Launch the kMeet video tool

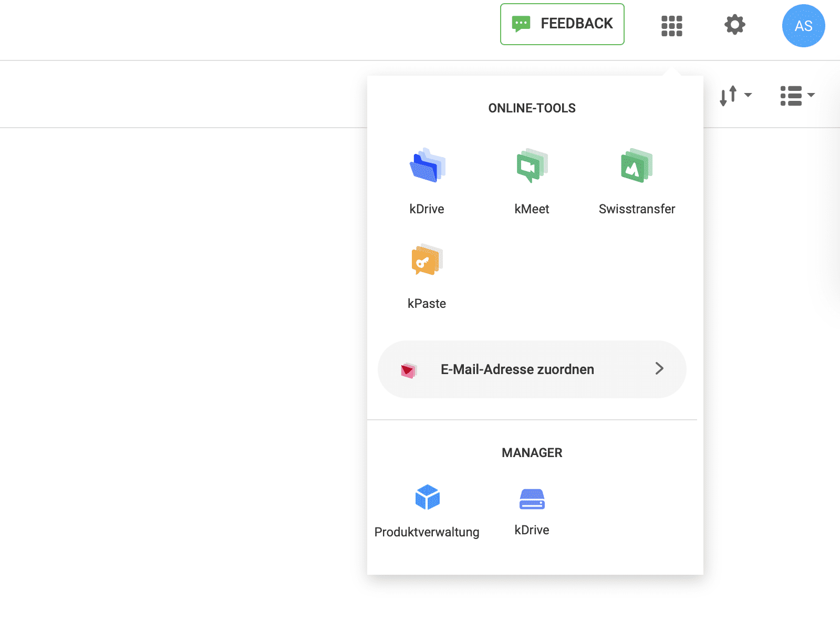click(532, 165)
